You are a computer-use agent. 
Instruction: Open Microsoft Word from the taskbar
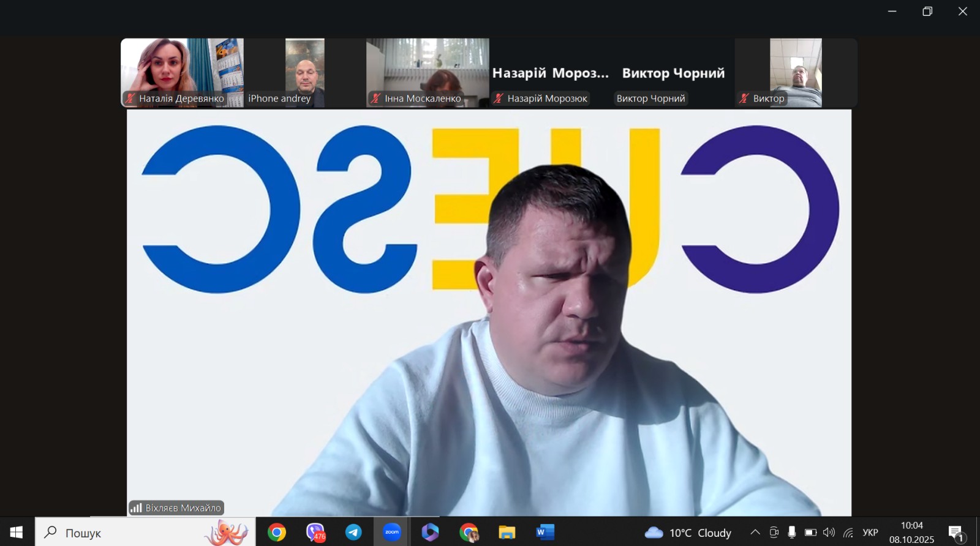pyautogui.click(x=545, y=532)
